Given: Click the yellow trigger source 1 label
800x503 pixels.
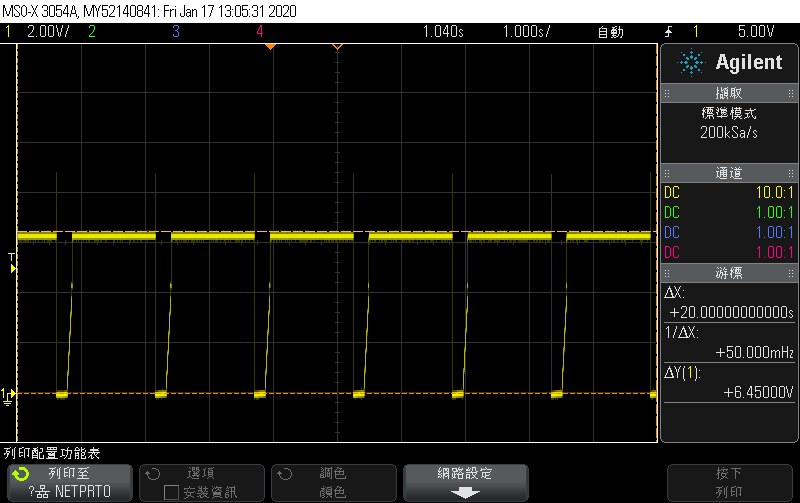Looking at the screenshot, I should click(x=695, y=32).
